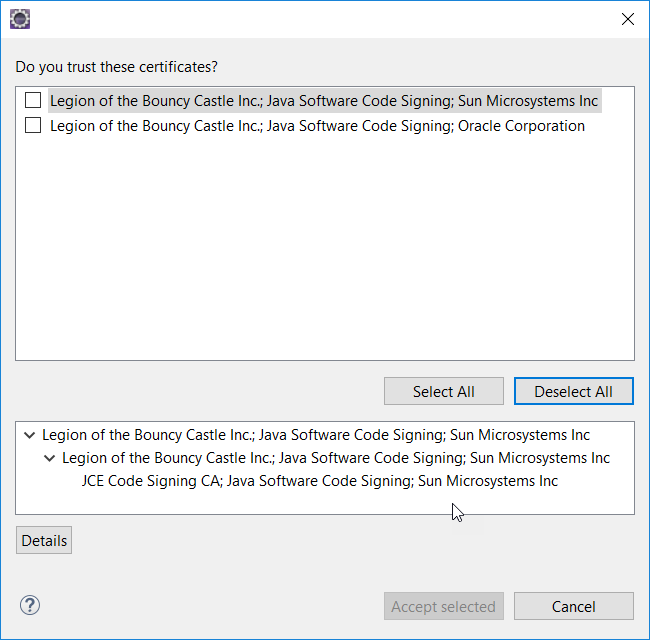Select the indented second-level Legion tree entry
Image resolution: width=650 pixels, height=640 pixels.
[336, 458]
